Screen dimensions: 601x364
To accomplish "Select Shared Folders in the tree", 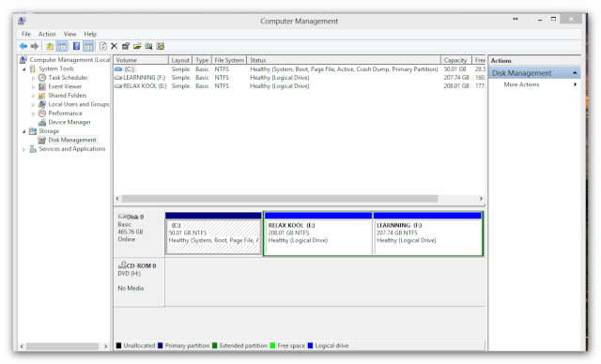I will pyautogui.click(x=67, y=96).
